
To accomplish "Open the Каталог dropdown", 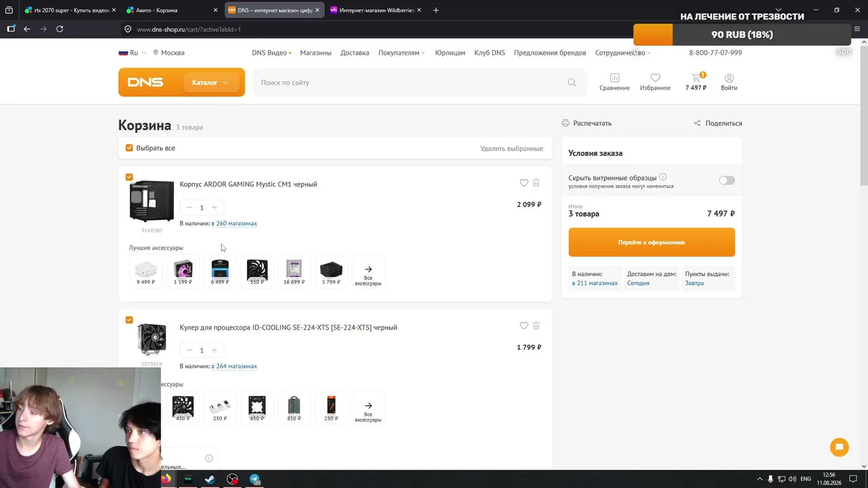I will point(210,83).
